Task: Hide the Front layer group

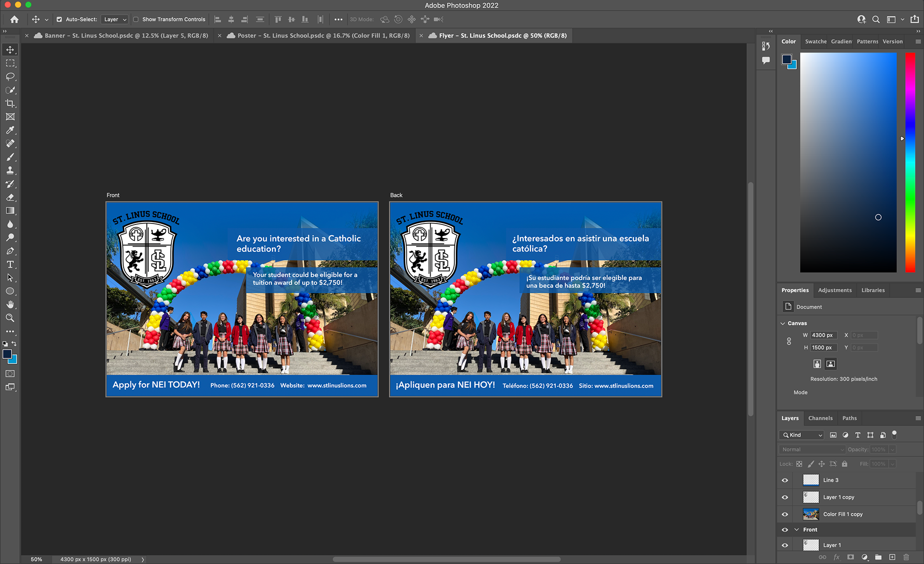Action: pos(785,530)
